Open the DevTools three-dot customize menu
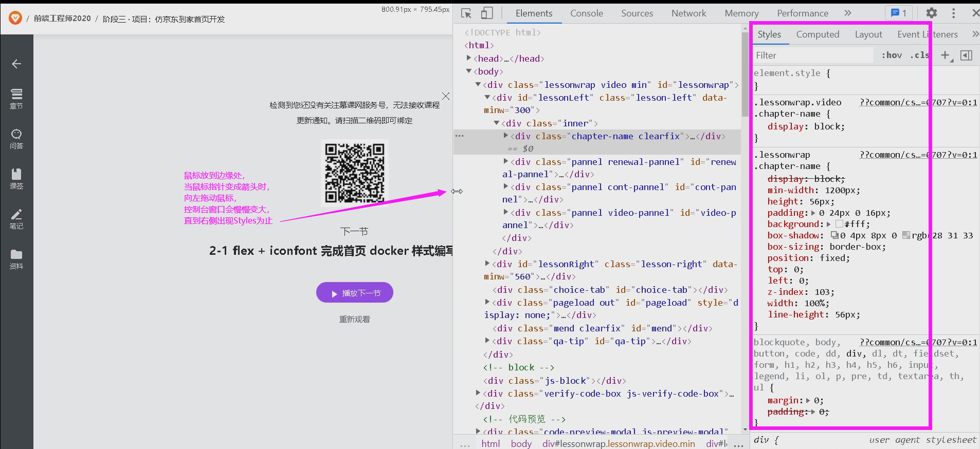Screen dimensions: 980x449 coord(953,13)
